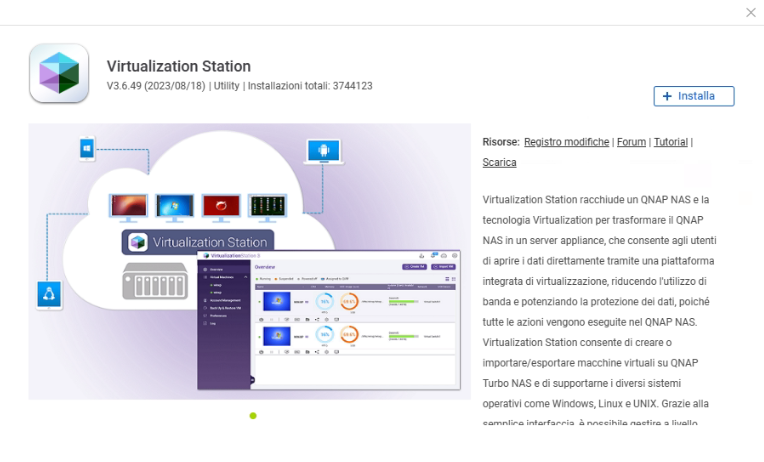
Task: Click the Utility category text
Action: click(x=227, y=86)
